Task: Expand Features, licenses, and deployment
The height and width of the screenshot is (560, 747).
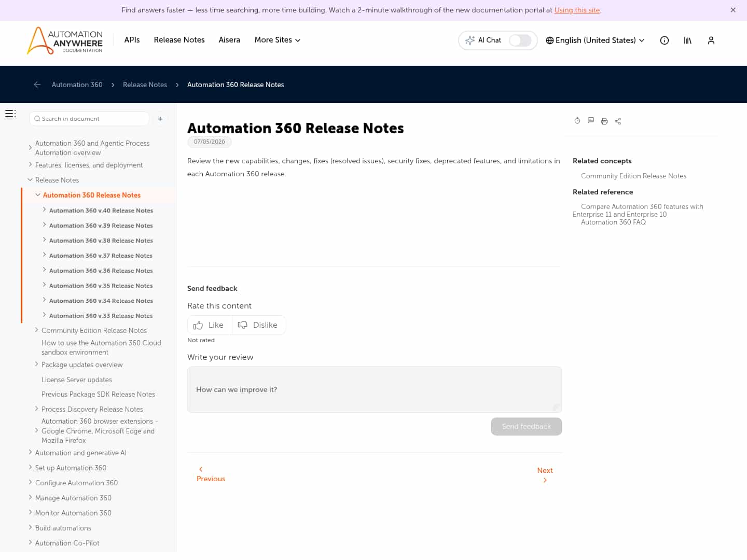Action: pos(30,165)
